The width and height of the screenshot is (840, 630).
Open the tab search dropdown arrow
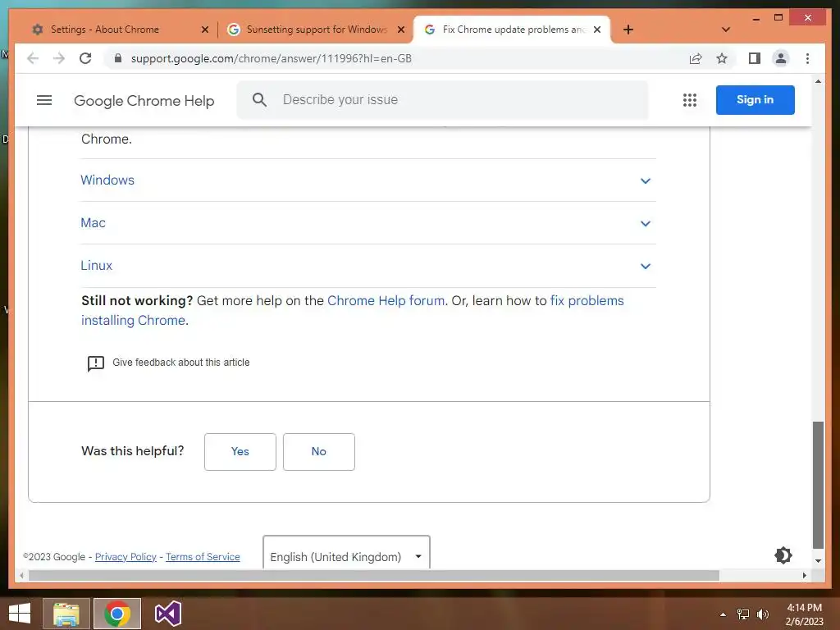[726, 30]
